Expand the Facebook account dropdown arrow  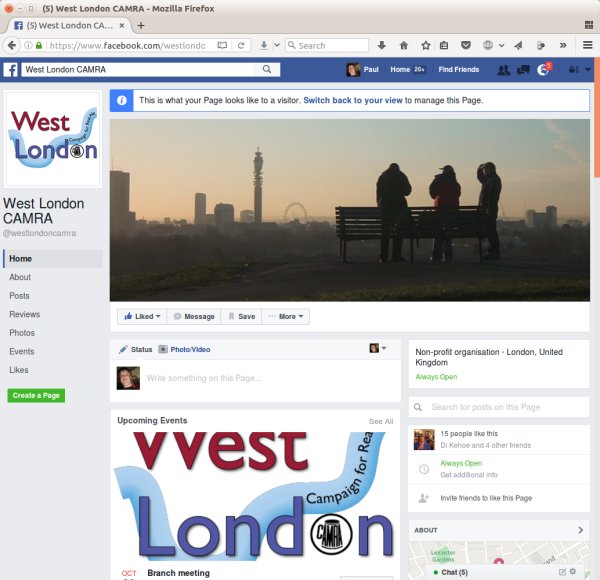tap(588, 70)
